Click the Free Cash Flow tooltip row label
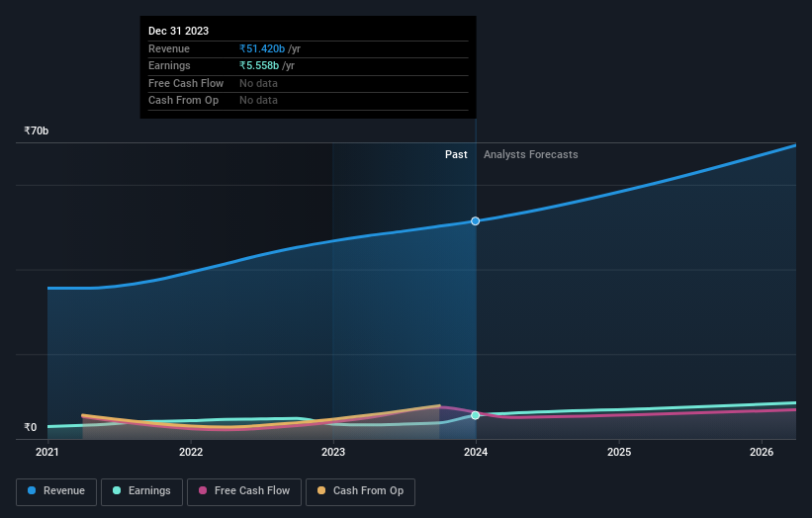 (186, 83)
